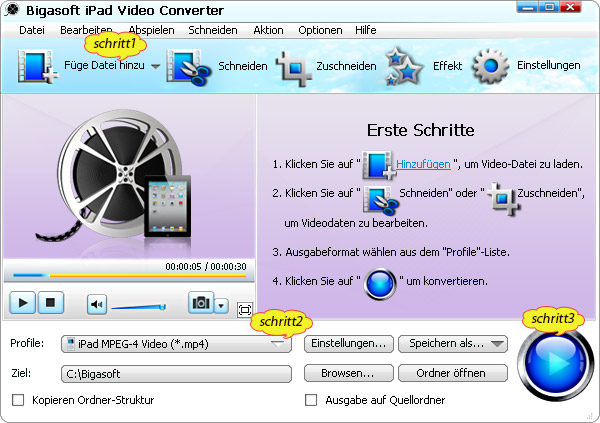Image resolution: width=600 pixels, height=423 pixels.
Task: Stop the video playback
Action: 50,302
